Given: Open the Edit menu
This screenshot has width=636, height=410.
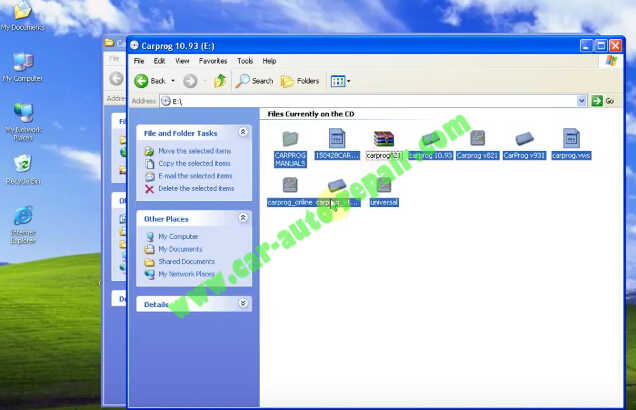Looking at the screenshot, I should click(x=159, y=61).
